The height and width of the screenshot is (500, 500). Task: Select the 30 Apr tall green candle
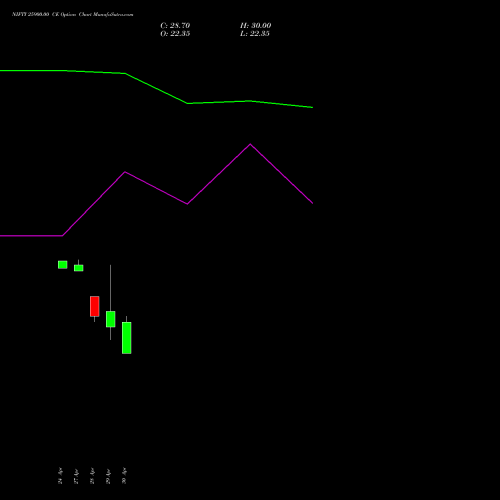coord(126,337)
